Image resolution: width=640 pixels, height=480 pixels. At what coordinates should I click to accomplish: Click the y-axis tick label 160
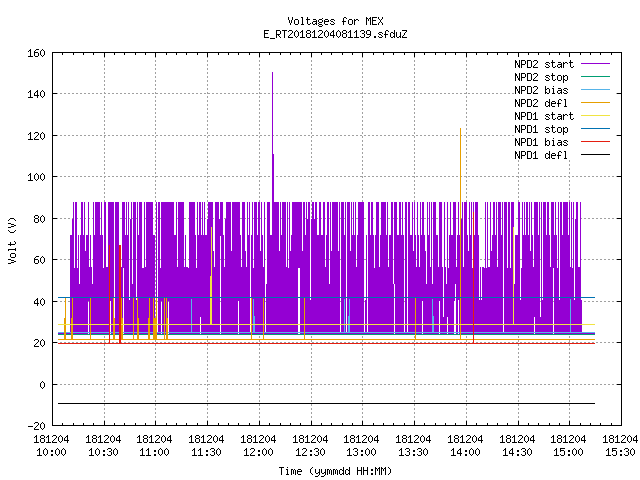click(x=36, y=53)
